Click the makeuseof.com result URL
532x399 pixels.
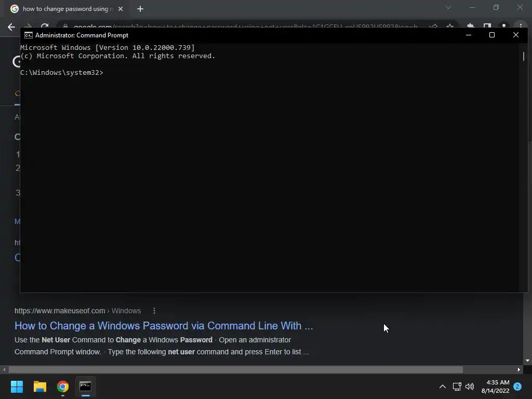tap(78, 311)
